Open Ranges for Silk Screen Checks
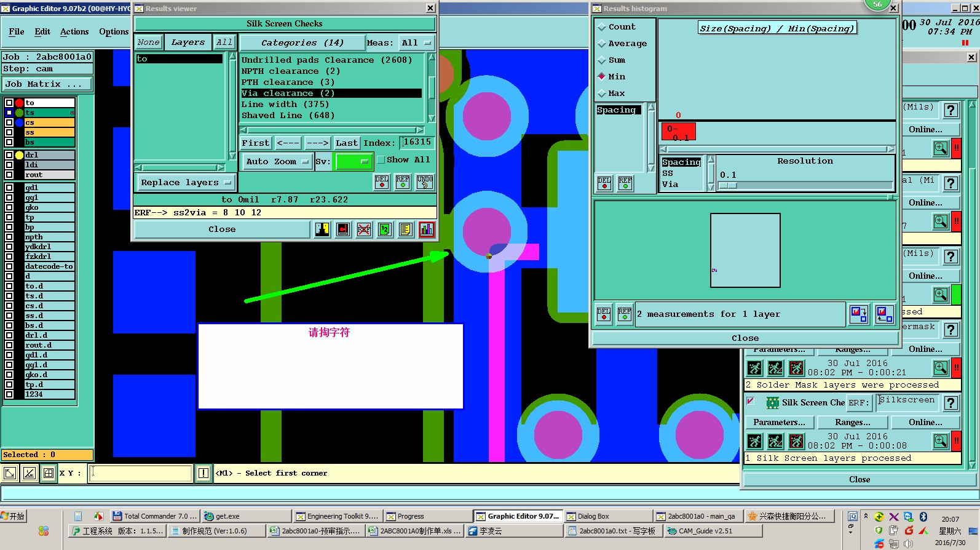The image size is (980, 550). [x=852, y=423]
